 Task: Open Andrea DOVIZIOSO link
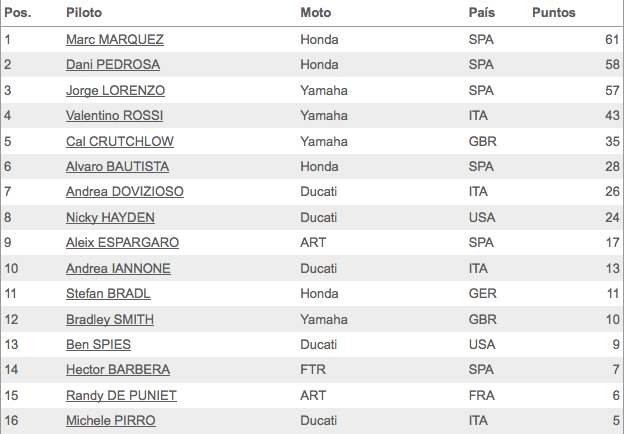click(x=125, y=192)
